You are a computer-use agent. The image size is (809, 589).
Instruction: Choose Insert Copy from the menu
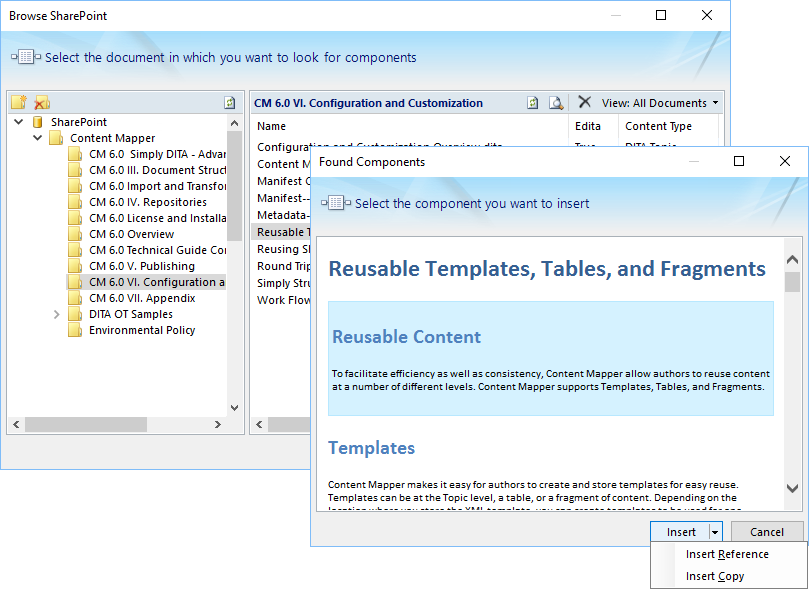click(715, 576)
